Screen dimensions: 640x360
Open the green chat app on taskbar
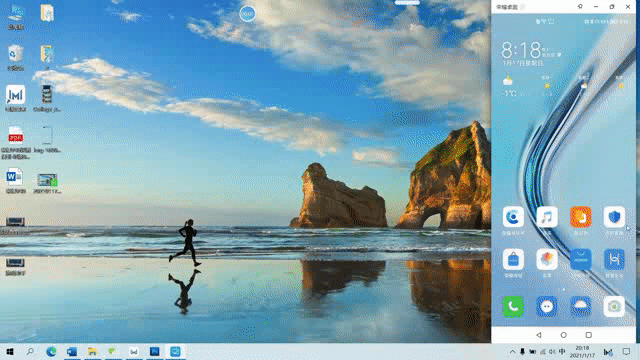[x=113, y=351]
